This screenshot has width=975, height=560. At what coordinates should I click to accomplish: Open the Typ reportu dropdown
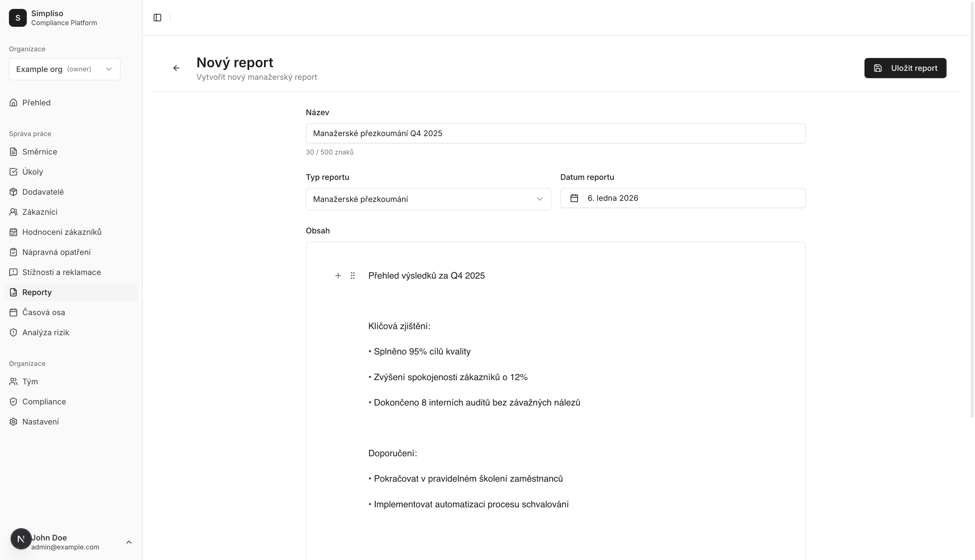point(428,199)
